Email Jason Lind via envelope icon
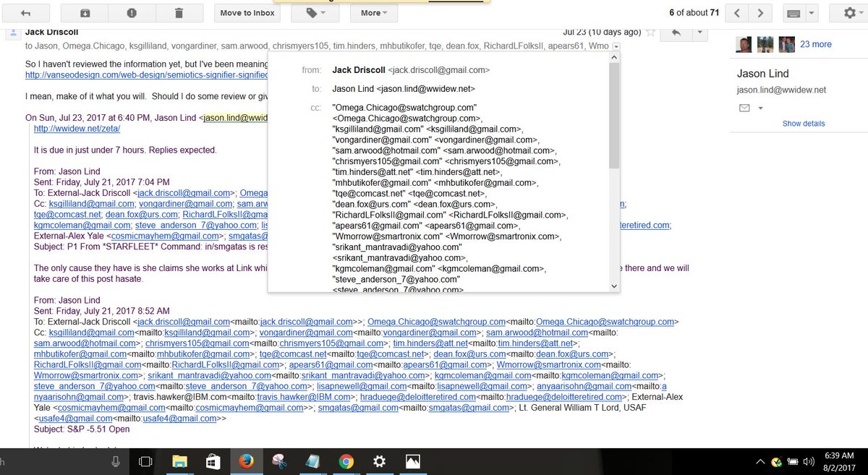This screenshot has height=475, width=868. point(744,108)
